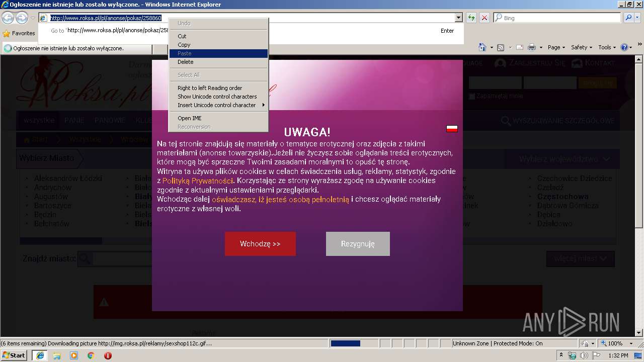Click the red 'Wchodzę >>' button

coord(260,244)
